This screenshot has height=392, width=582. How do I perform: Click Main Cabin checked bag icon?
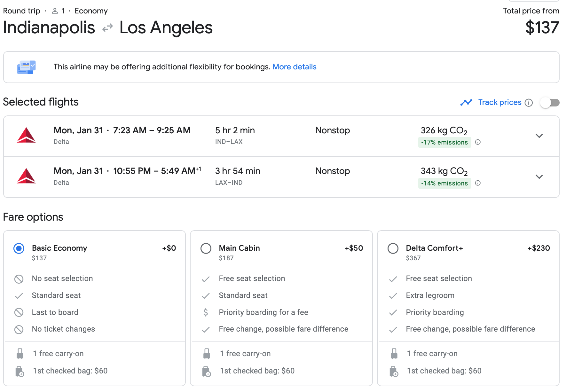207,372
